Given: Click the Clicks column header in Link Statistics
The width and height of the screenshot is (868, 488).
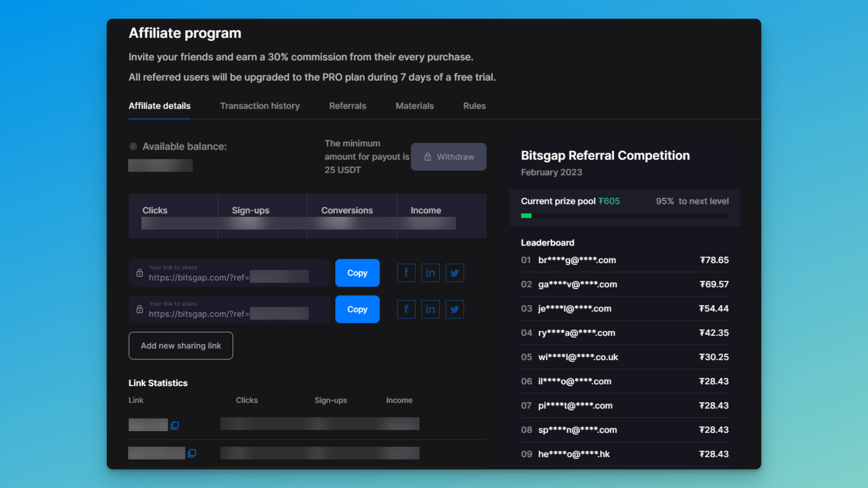Looking at the screenshot, I should (x=247, y=400).
